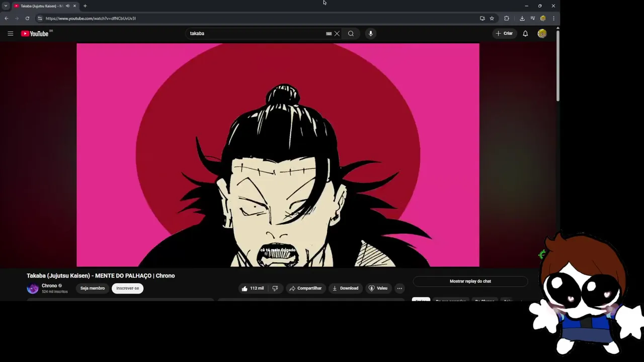Open the Chrono channel avatar
The width and height of the screenshot is (644, 362).
(x=33, y=289)
